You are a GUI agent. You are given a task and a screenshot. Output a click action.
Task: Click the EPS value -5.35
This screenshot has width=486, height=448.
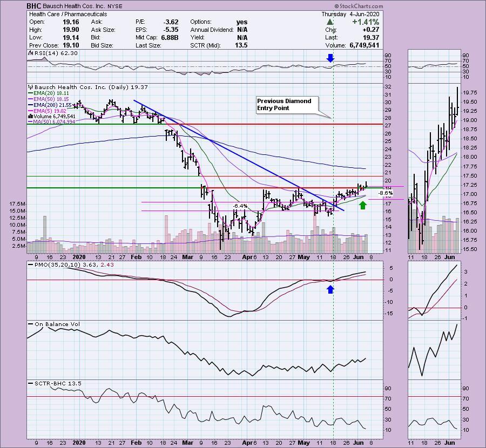(171, 30)
